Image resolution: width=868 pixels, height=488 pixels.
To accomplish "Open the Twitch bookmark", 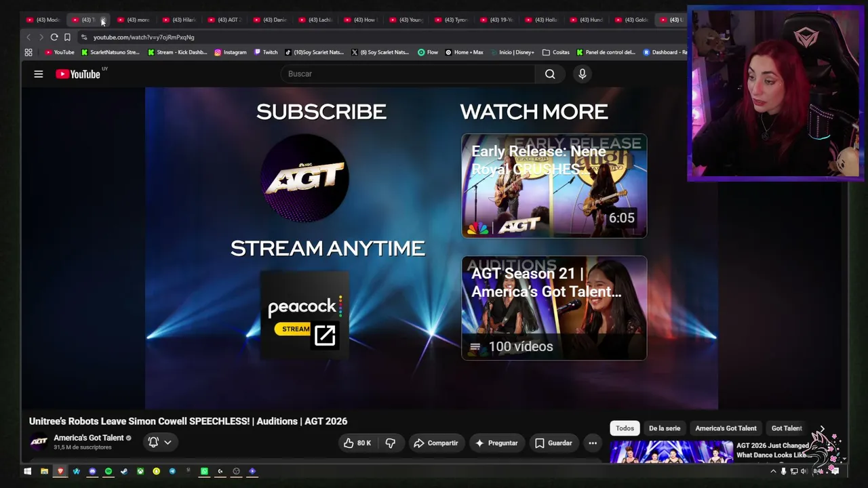I will (266, 52).
